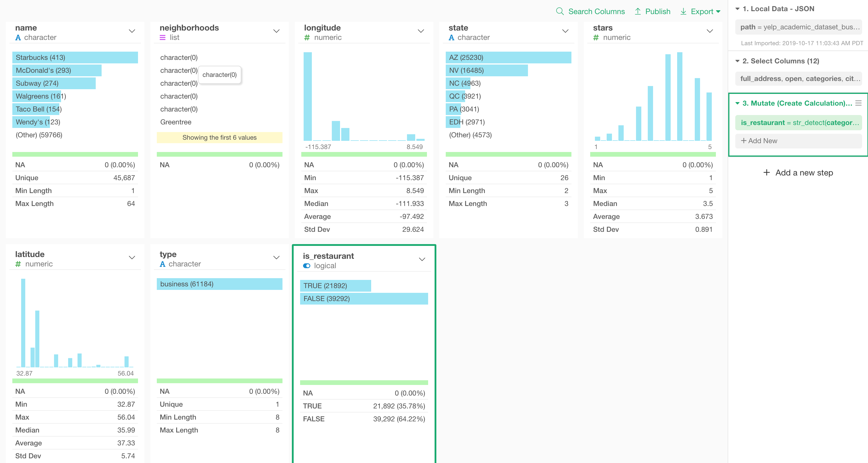Select the is_restaurant str_detect calculation entry

(799, 123)
